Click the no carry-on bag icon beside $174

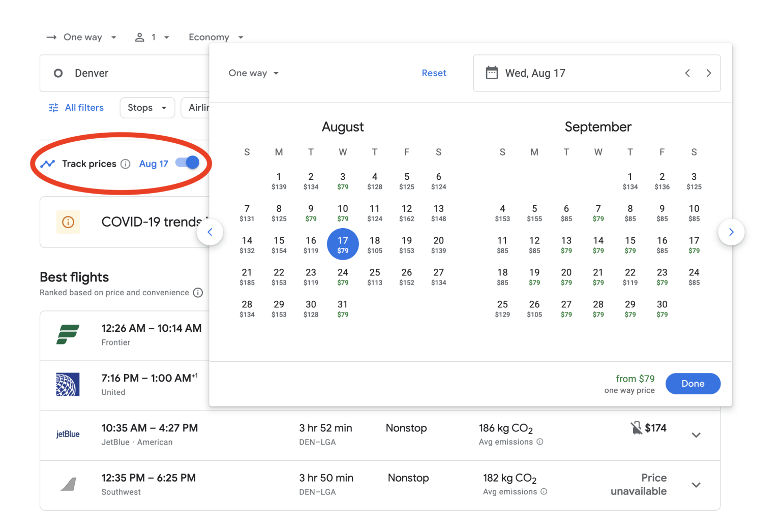[x=636, y=428]
